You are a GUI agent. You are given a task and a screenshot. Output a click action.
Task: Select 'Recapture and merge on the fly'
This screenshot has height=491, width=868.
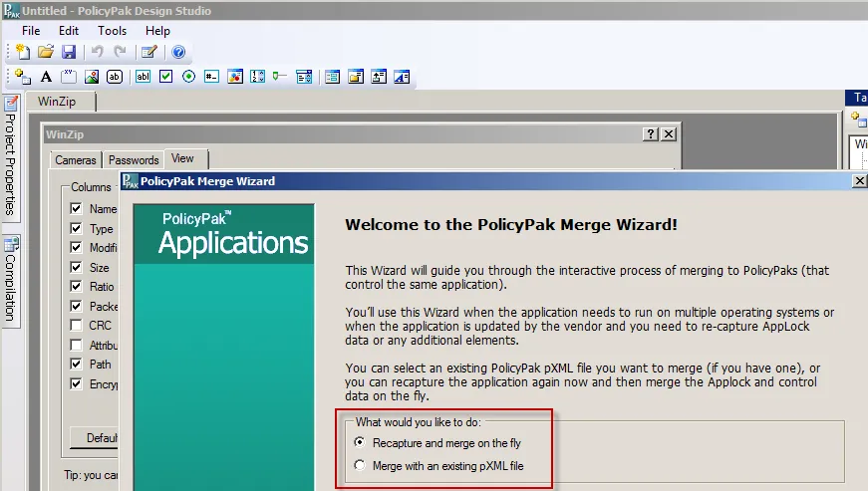coord(360,442)
